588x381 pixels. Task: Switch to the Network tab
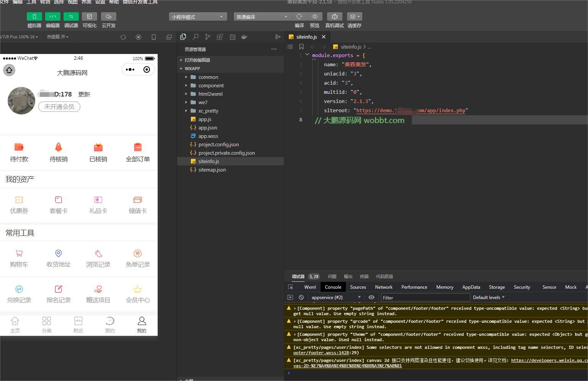coord(383,287)
